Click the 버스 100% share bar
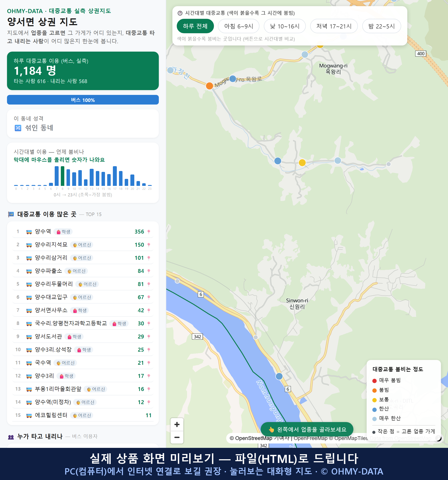The height and width of the screenshot is (480, 448). [x=83, y=100]
